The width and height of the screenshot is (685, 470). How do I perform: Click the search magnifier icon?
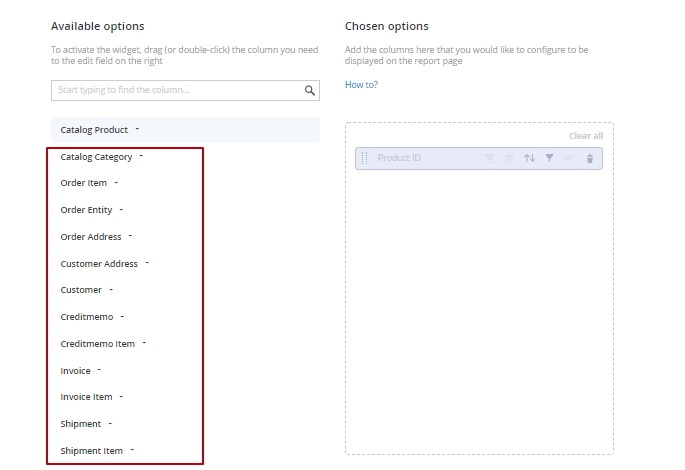click(310, 90)
